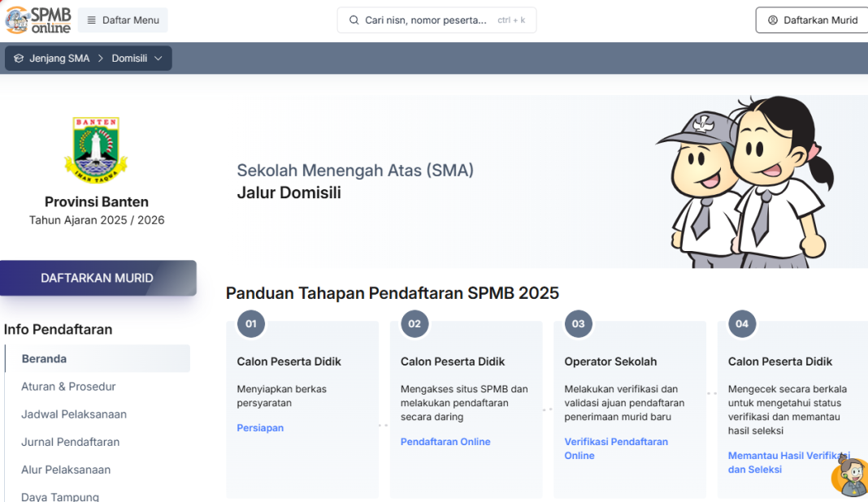Click the Banten province emblem
This screenshot has height=502, width=868.
pyautogui.click(x=97, y=146)
